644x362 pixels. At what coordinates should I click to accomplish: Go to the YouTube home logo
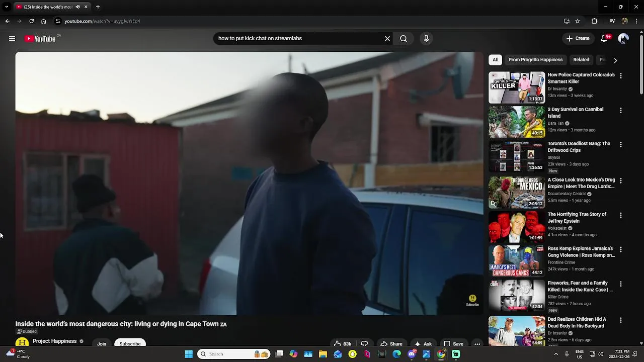pos(40,39)
